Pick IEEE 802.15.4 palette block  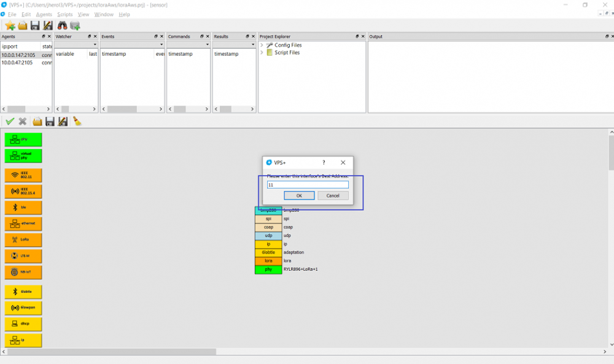23,192
